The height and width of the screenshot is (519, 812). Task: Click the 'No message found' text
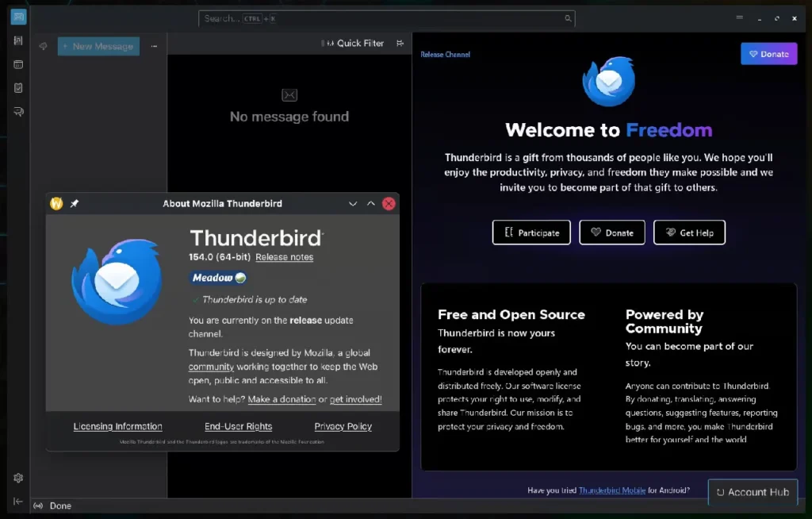tap(289, 117)
